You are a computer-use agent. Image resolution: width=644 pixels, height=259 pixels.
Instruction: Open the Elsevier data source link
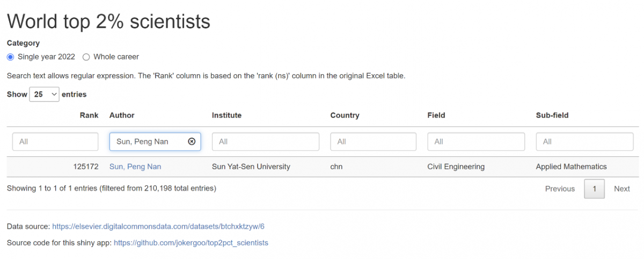[158, 227]
